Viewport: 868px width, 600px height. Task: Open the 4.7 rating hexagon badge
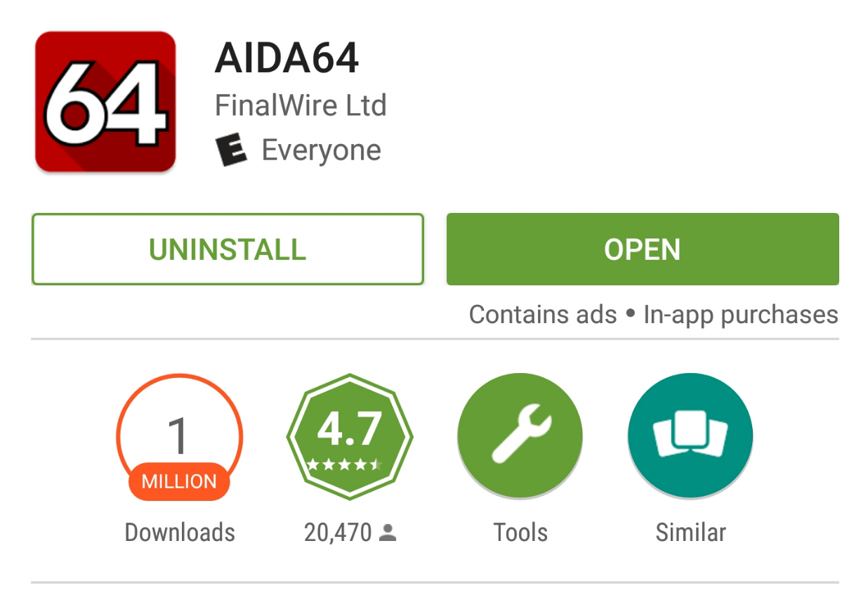349,437
